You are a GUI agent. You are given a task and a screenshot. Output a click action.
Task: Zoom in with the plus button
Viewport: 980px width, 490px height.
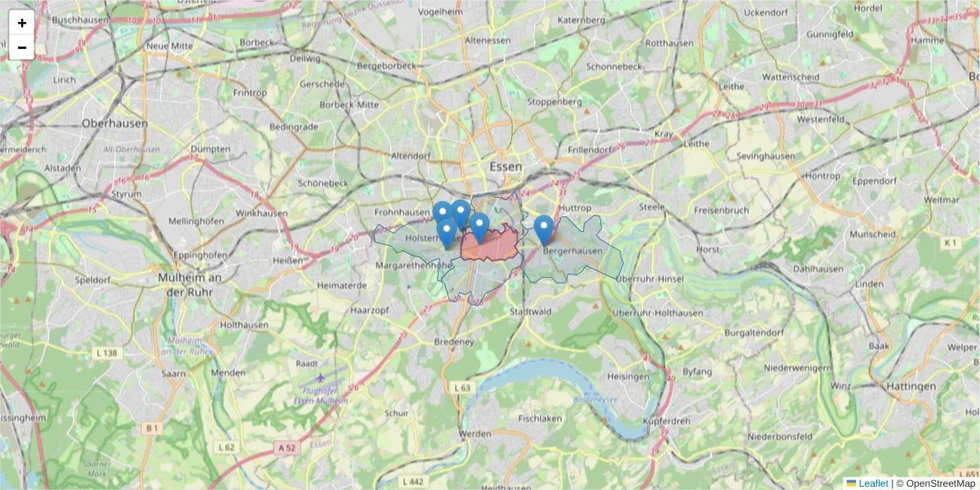[22, 23]
